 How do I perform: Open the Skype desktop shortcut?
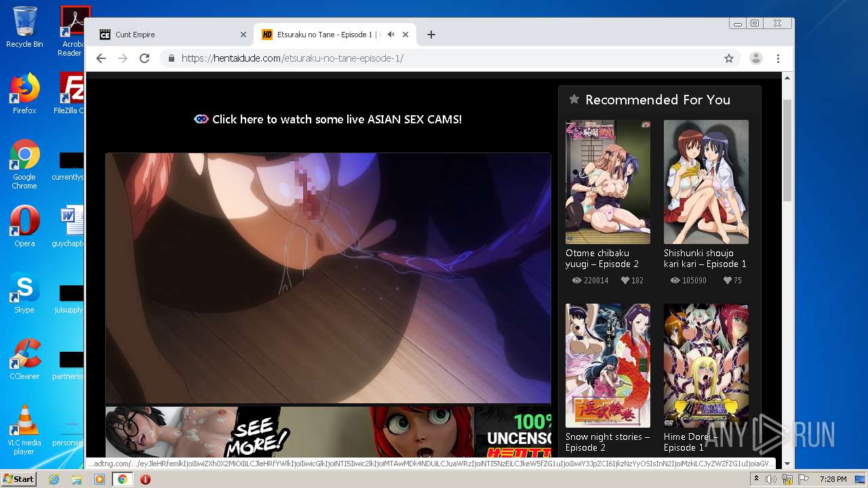pyautogui.click(x=24, y=293)
